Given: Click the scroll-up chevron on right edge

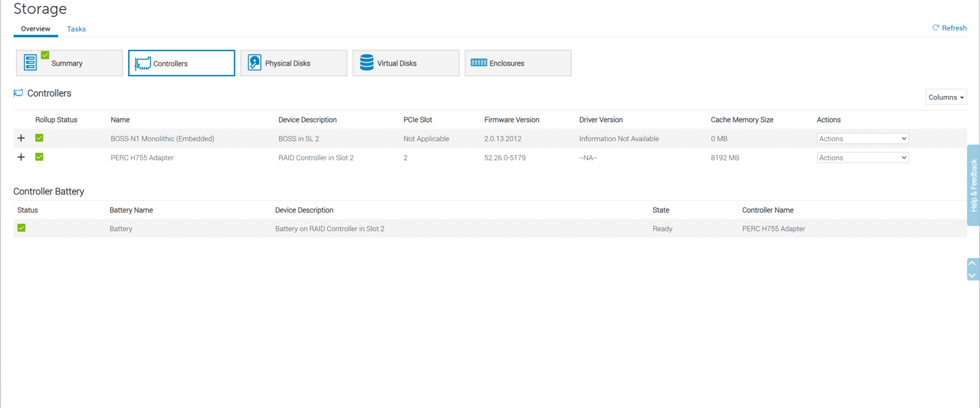Looking at the screenshot, I should (972, 264).
